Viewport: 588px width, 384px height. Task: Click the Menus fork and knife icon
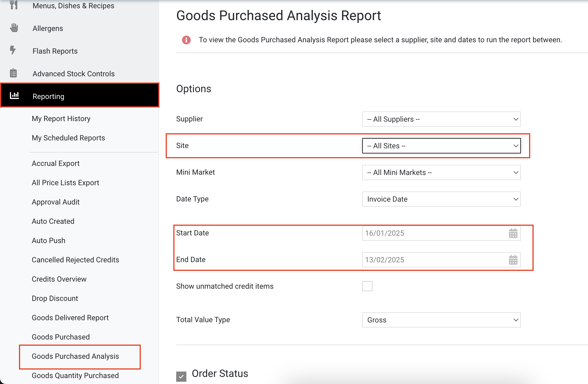pyautogui.click(x=14, y=5)
